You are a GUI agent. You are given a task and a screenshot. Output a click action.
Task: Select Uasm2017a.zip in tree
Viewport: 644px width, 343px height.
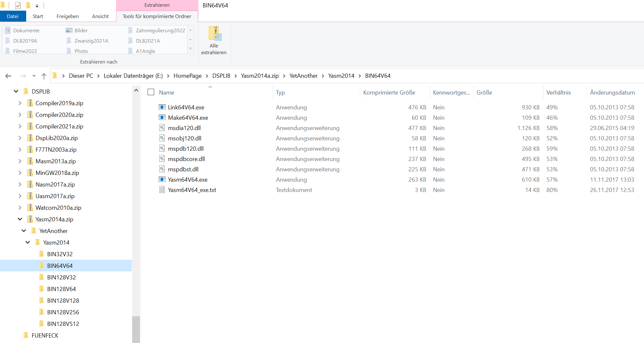pyautogui.click(x=55, y=196)
